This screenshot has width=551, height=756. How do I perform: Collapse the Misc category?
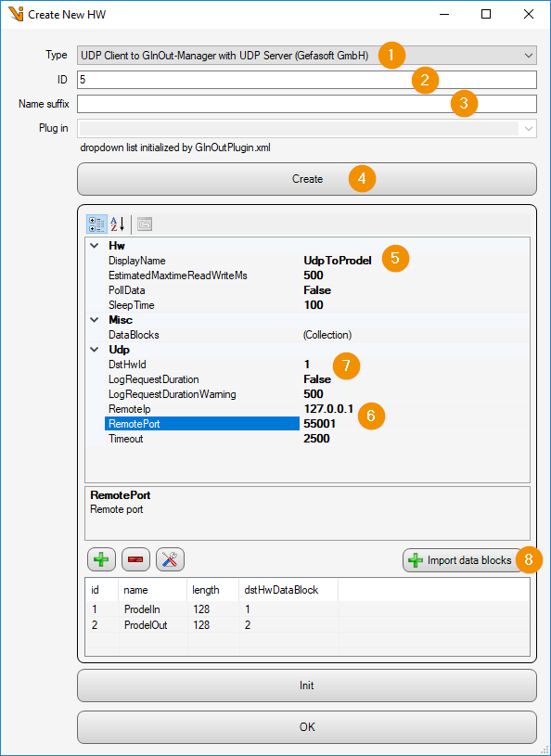[x=95, y=320]
